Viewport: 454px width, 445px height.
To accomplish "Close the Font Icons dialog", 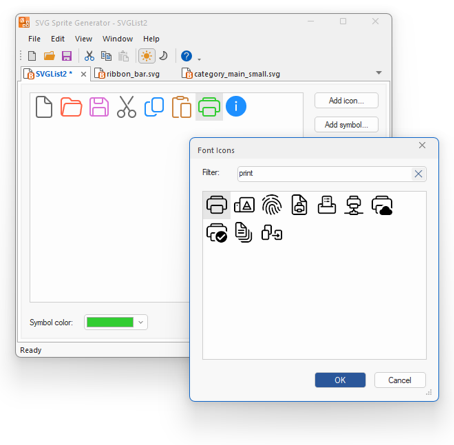I will [x=422, y=145].
